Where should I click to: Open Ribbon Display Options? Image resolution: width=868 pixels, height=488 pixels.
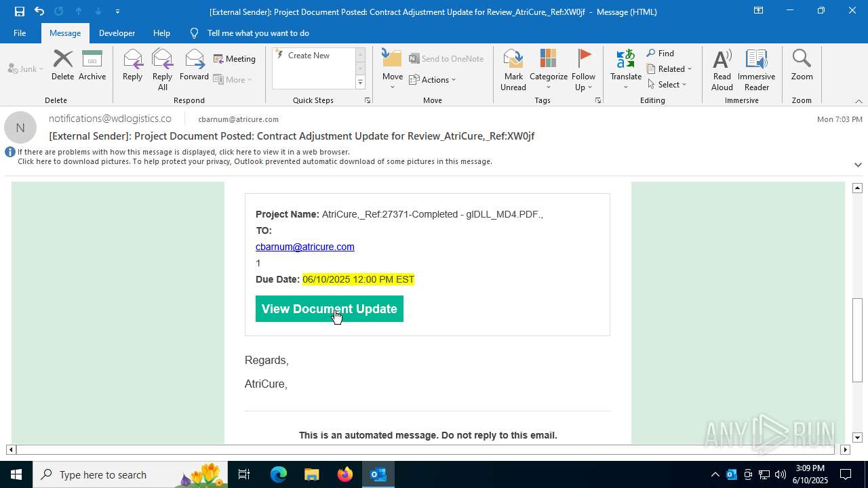[759, 11]
